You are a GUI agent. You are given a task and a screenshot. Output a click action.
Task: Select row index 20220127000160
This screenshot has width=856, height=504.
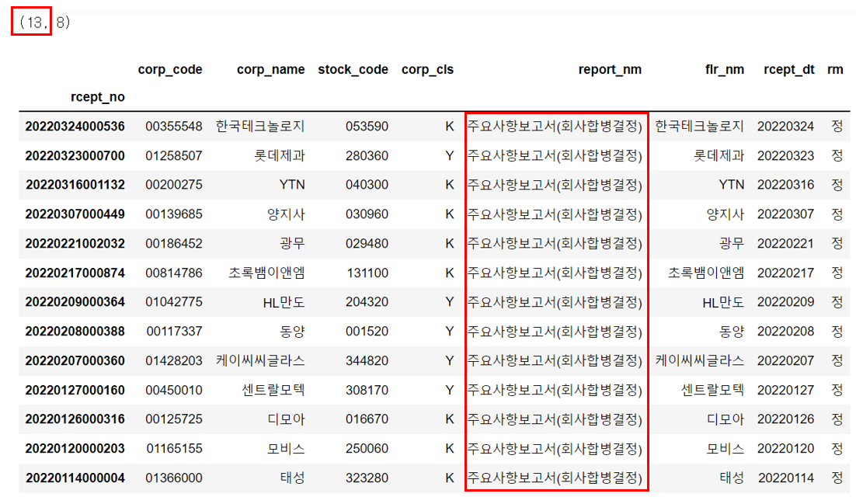tap(75, 391)
